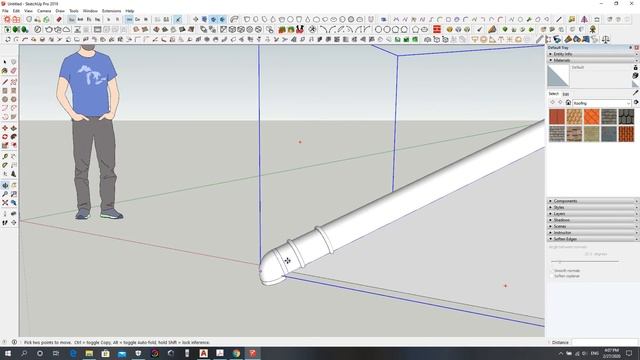Choose the Zoom magnifier tool
Screen dimensions: 640x360
click(5, 194)
